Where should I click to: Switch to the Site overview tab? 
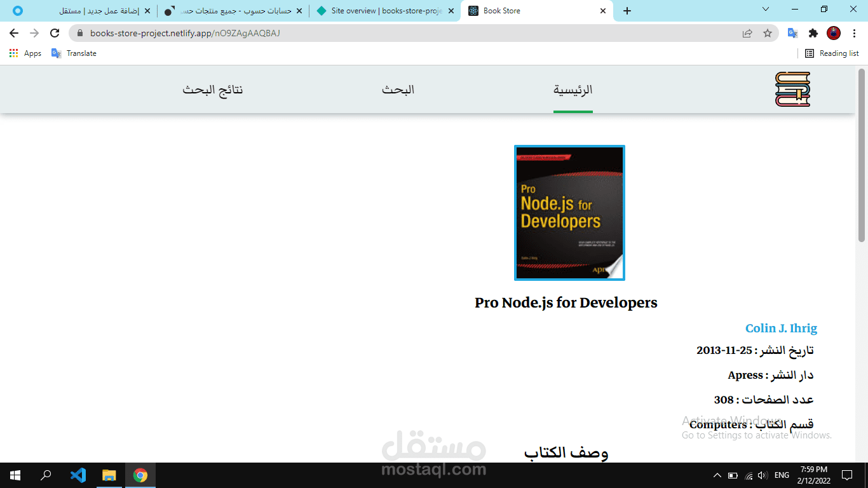pos(385,11)
